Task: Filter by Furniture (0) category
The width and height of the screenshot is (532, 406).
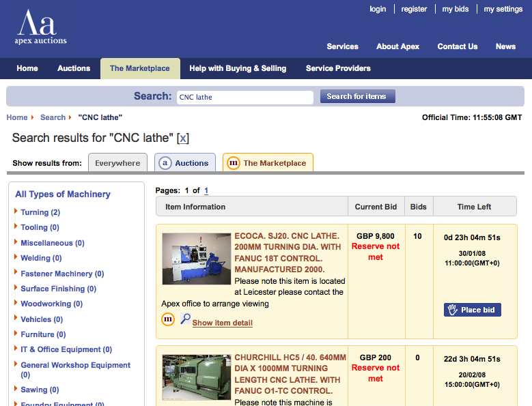Action: [43, 334]
